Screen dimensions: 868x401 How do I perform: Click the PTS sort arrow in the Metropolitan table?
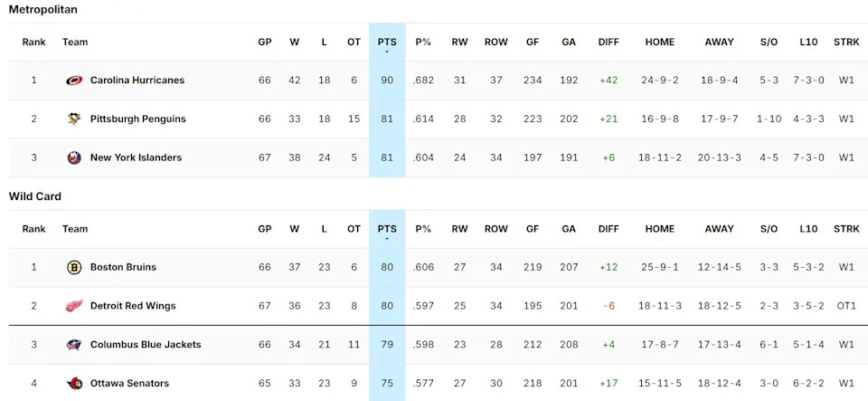[x=387, y=53]
